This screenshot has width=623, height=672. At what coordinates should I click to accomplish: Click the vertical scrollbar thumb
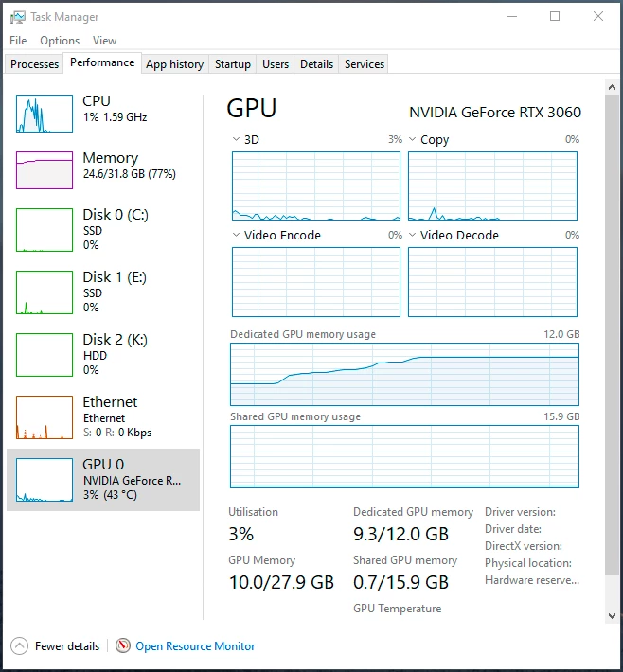coord(612,335)
